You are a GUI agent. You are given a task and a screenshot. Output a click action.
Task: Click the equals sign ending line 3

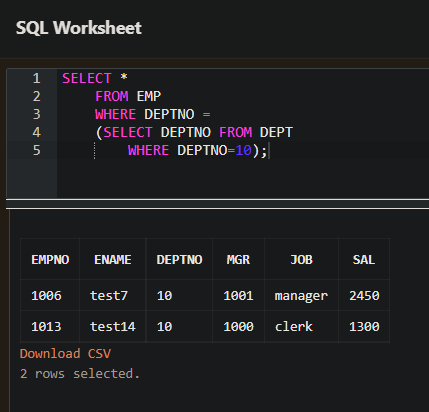tap(206, 114)
